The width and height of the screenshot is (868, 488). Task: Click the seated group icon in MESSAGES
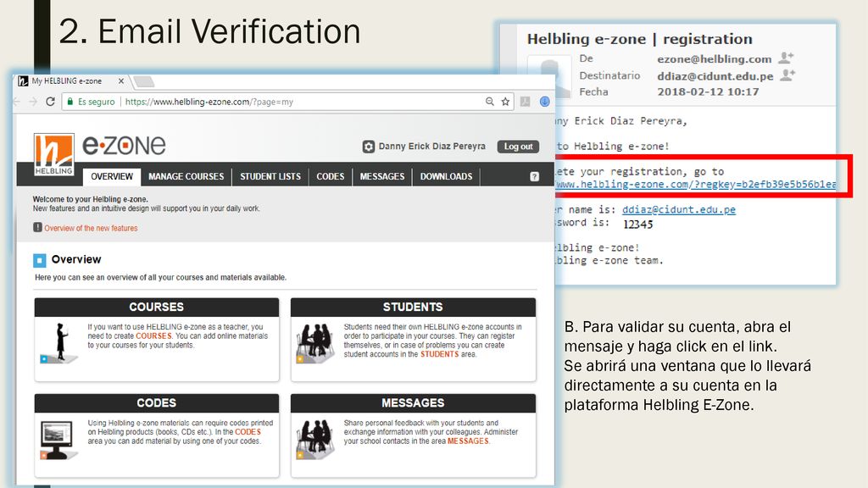(315, 440)
